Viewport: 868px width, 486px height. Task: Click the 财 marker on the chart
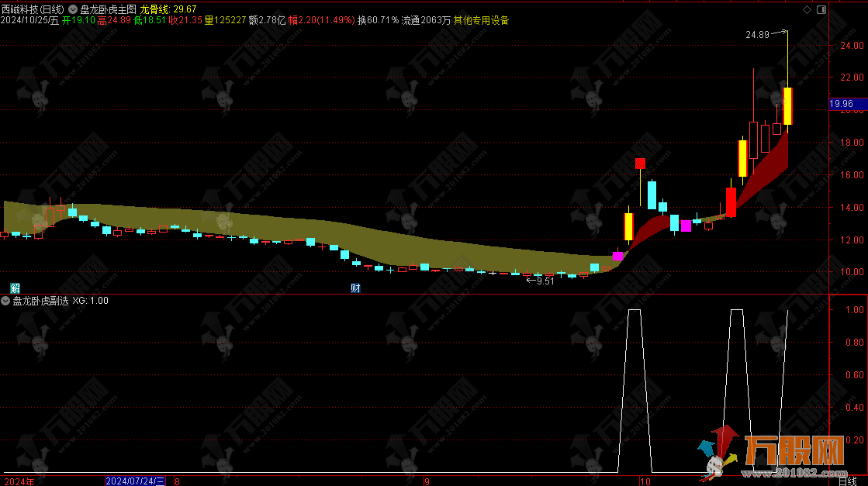click(355, 288)
